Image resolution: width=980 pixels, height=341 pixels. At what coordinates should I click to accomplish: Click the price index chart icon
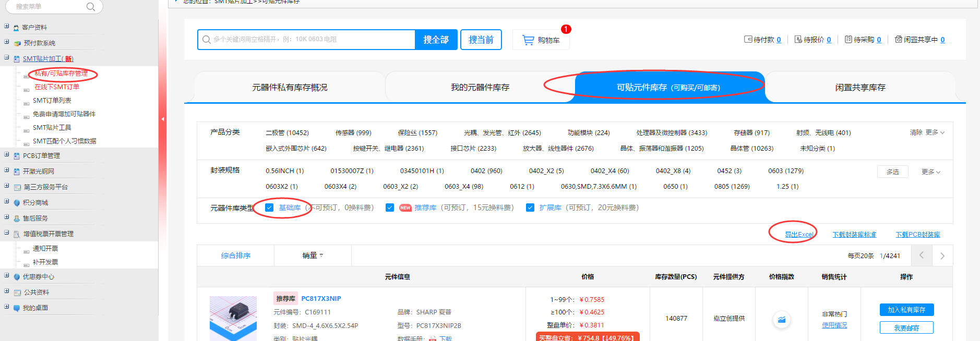click(x=781, y=320)
